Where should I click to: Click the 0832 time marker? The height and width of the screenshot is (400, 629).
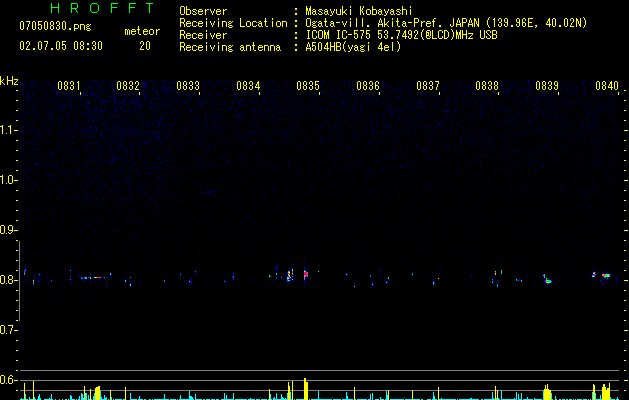[x=128, y=85]
